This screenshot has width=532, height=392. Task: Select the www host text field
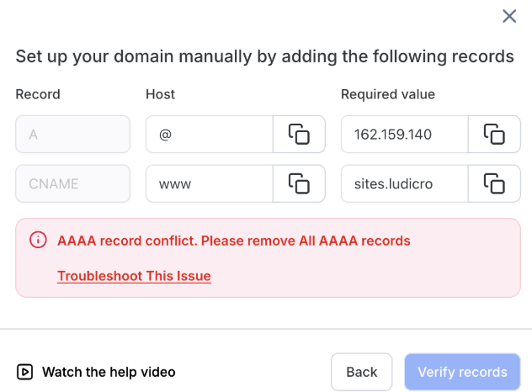[209, 183]
